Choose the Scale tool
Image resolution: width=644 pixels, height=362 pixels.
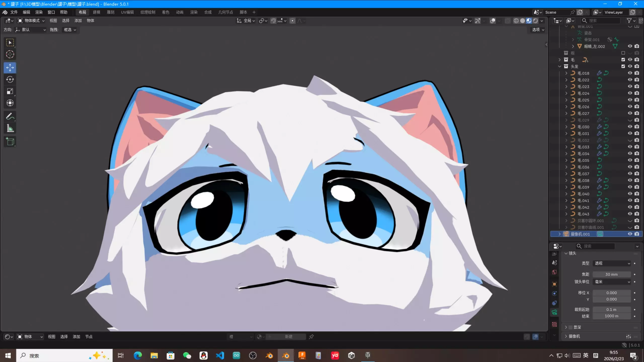(10, 91)
